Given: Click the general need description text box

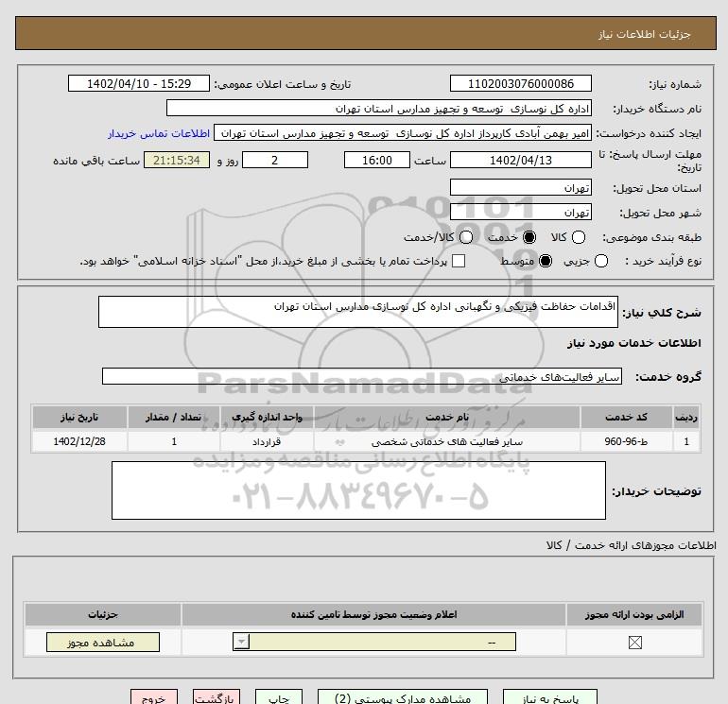Looking at the screenshot, I should 358,312.
